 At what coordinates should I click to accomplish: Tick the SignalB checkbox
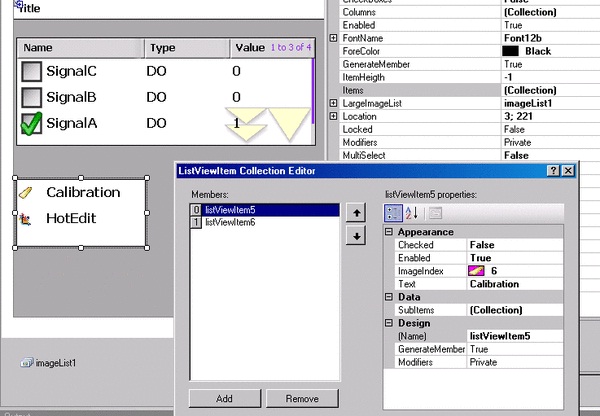pyautogui.click(x=32, y=97)
